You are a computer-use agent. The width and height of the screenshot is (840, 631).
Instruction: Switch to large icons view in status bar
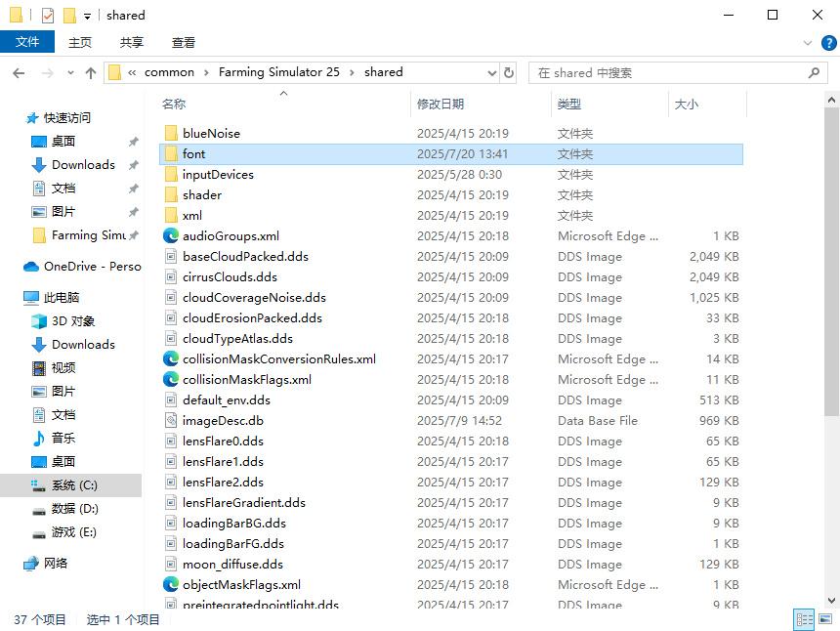(x=825, y=619)
